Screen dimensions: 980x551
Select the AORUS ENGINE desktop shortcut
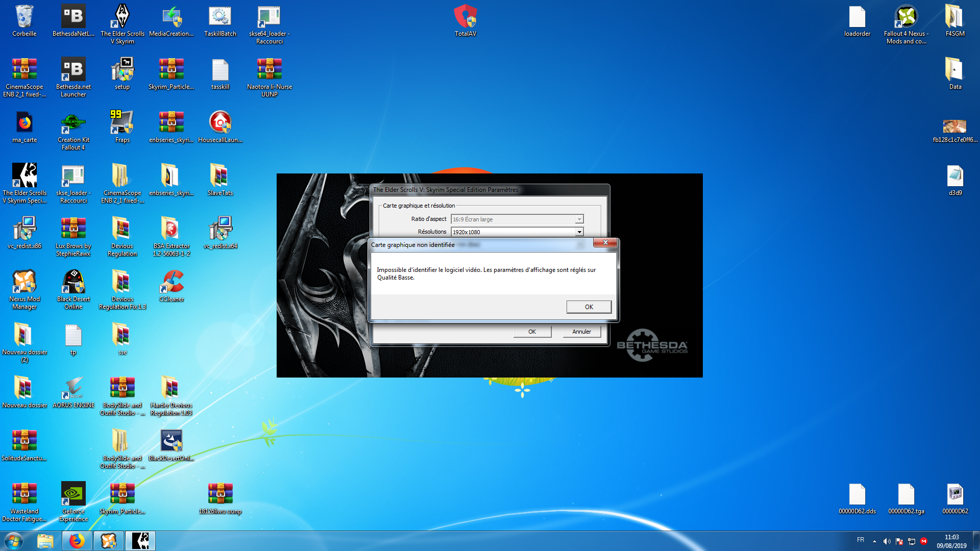pos(73,392)
